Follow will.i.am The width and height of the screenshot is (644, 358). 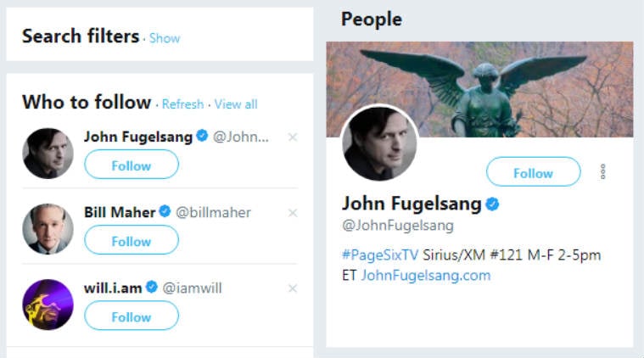(132, 316)
